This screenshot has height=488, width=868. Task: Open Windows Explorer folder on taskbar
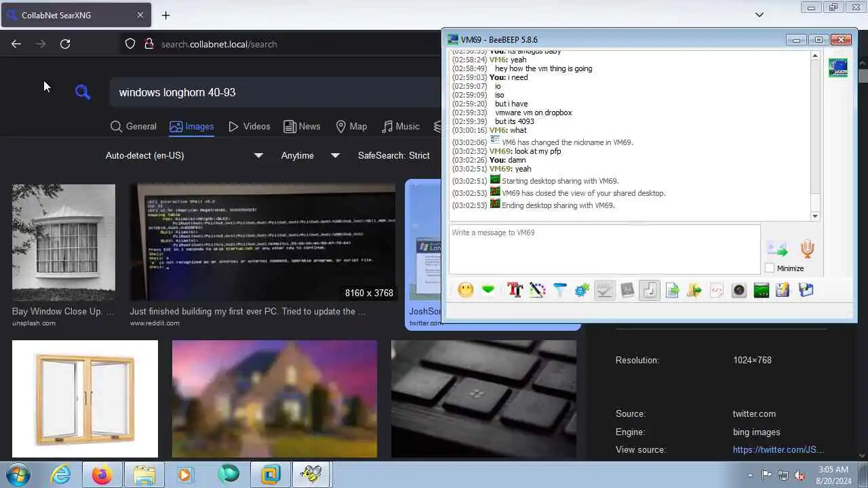(144, 474)
